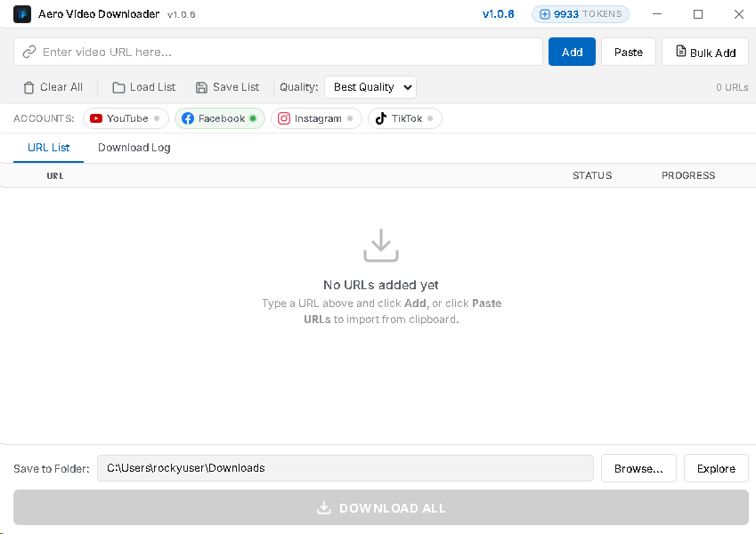Viewport: 756px width, 534px height.
Task: Click the STATUS column header
Action: tap(592, 175)
